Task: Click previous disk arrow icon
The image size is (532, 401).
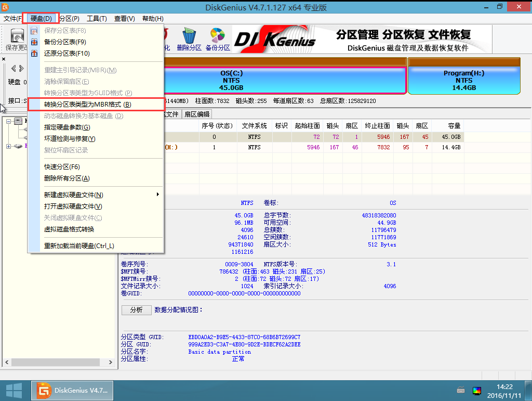Action: (14, 69)
